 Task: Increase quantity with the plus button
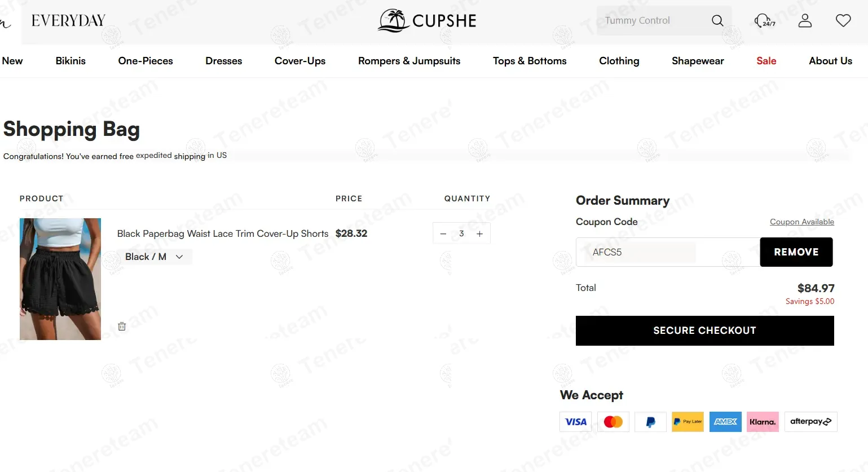coord(479,233)
